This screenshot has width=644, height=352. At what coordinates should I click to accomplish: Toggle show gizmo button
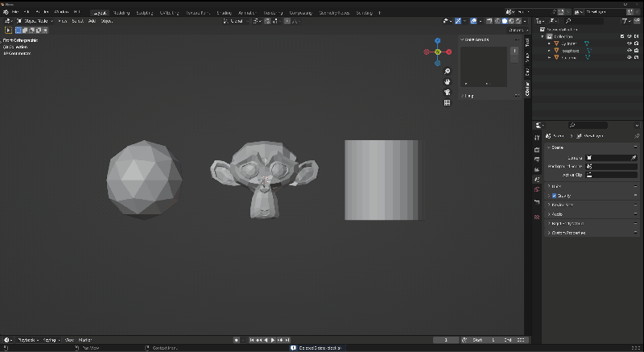tap(458, 21)
